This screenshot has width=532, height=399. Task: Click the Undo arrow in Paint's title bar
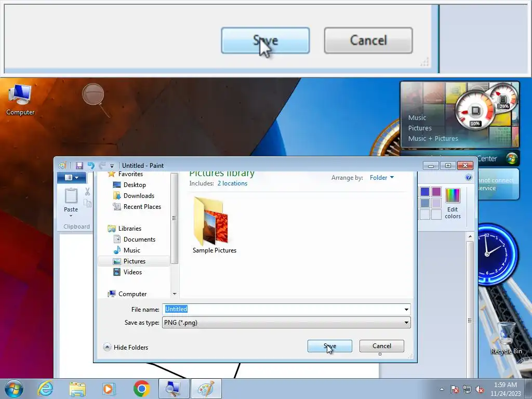pyautogui.click(x=91, y=166)
